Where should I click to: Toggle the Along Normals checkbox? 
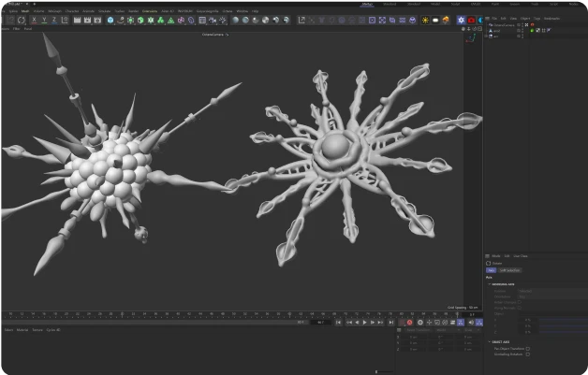tap(520, 308)
